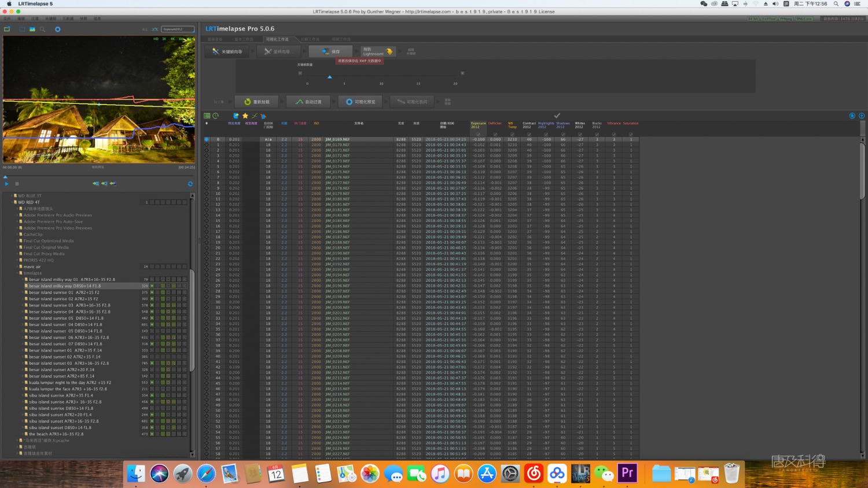Click the yellow star rating icon in the table toolbar
The width and height of the screenshot is (868, 488).
[245, 116]
